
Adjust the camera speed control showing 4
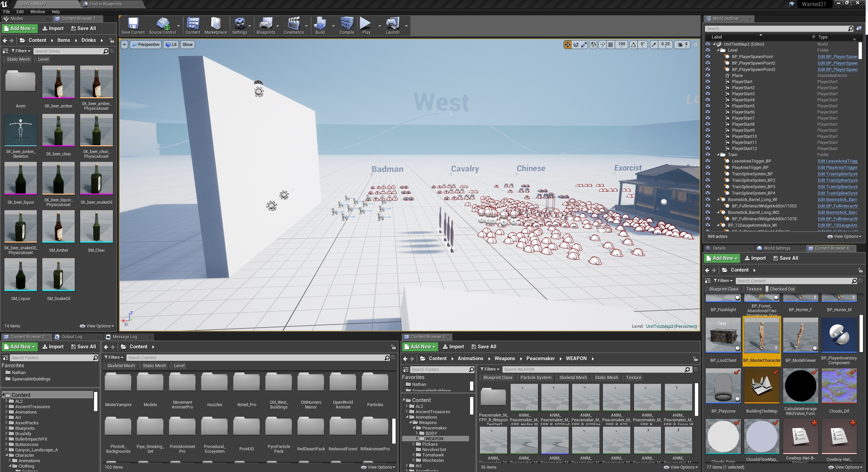coord(682,44)
